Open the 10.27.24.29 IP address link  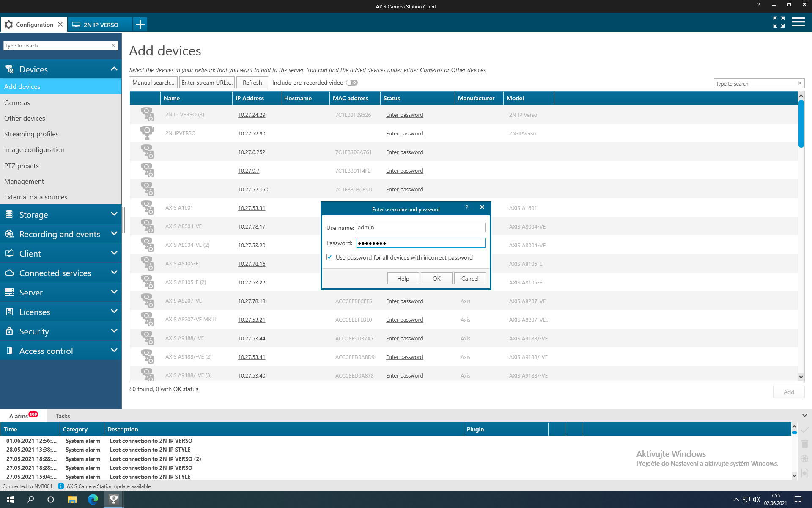tap(252, 115)
